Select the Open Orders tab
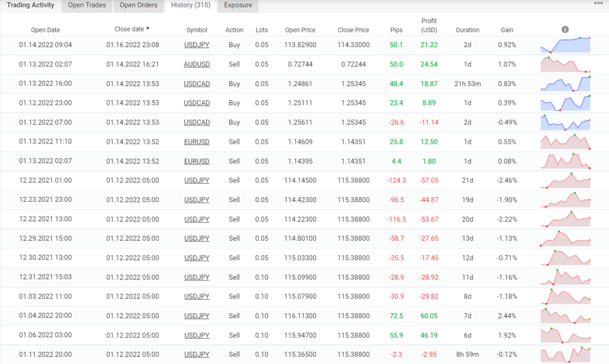This screenshot has width=609, height=364. point(139,6)
